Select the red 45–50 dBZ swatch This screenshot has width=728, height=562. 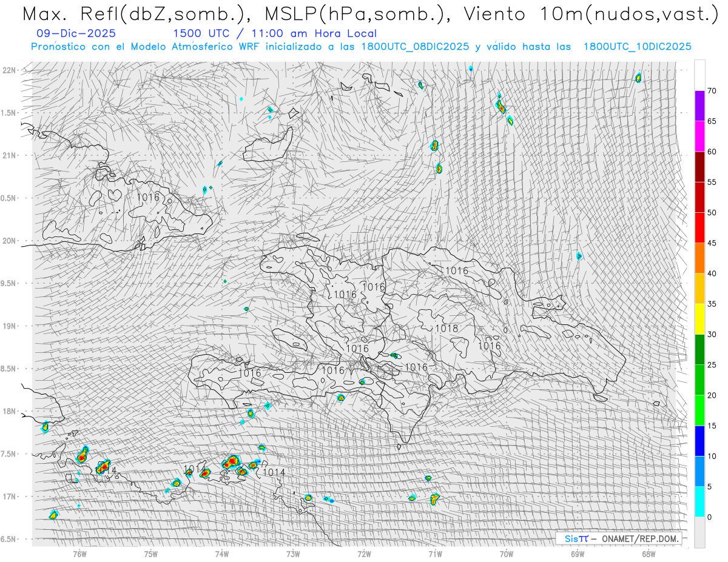pyautogui.click(x=699, y=227)
